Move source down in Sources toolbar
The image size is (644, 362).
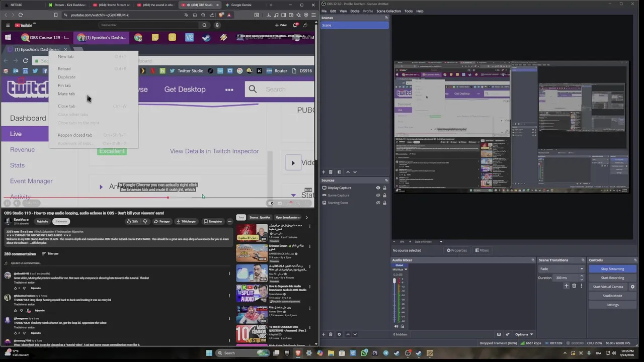(355, 334)
